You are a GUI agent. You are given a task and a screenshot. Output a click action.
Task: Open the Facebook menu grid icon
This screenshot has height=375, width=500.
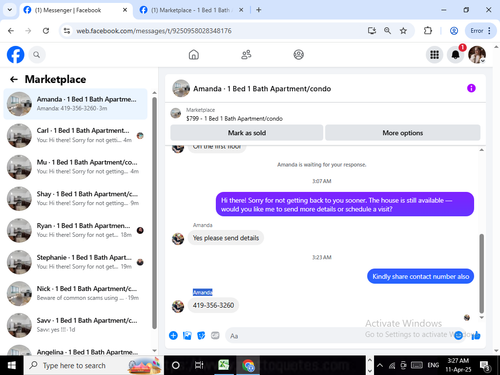pos(434,55)
